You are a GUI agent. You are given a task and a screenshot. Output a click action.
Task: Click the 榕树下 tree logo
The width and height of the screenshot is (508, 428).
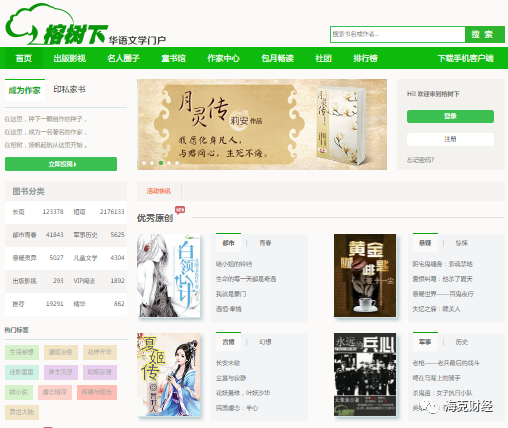57,25
